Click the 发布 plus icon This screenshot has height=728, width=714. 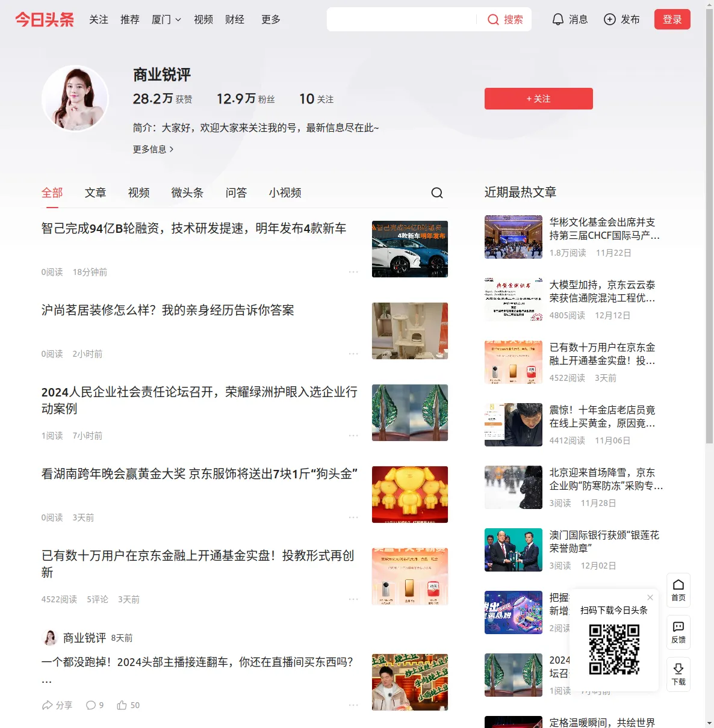[x=610, y=20]
